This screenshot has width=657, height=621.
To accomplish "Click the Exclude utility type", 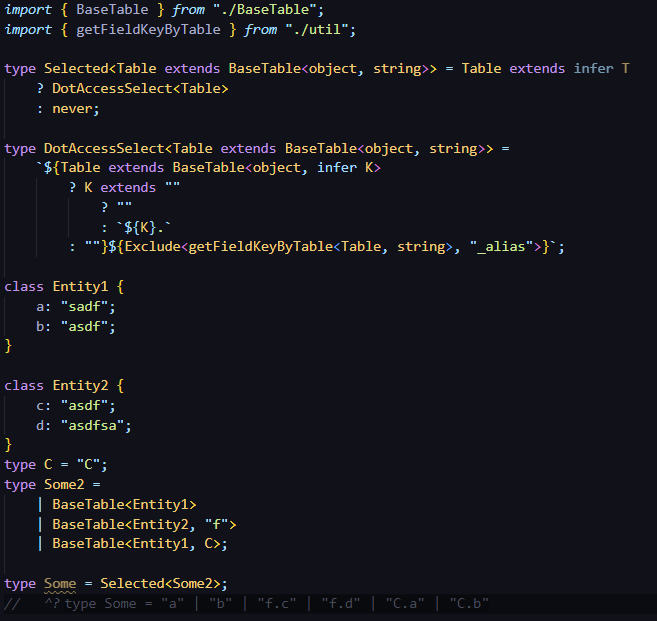I will [153, 246].
